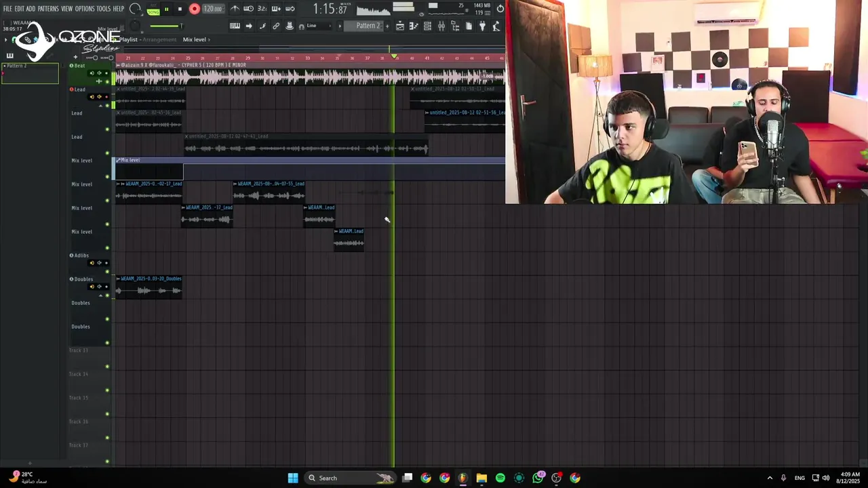Click the tempo tapper icon

tap(496, 26)
